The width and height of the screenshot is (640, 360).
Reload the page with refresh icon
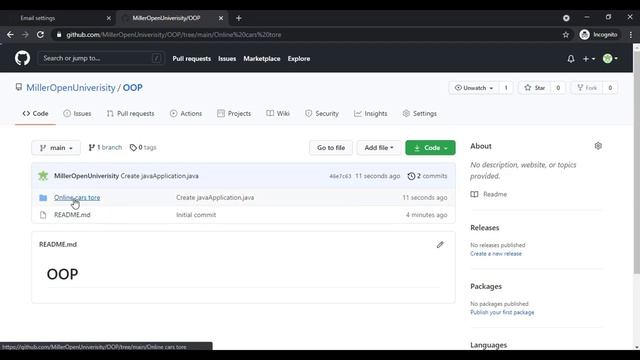(x=40, y=35)
